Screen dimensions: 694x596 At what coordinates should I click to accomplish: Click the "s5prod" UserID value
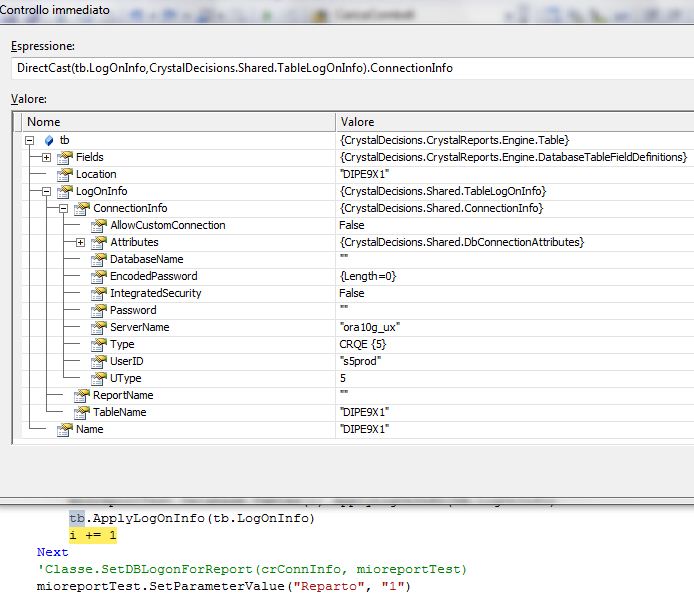point(360,361)
